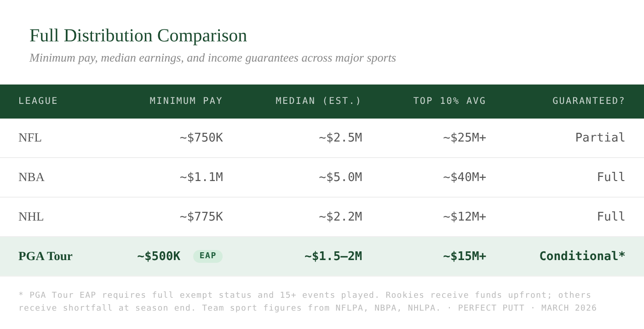Click the PGA Tour row label
This screenshot has height=329, width=644.
[x=45, y=256]
